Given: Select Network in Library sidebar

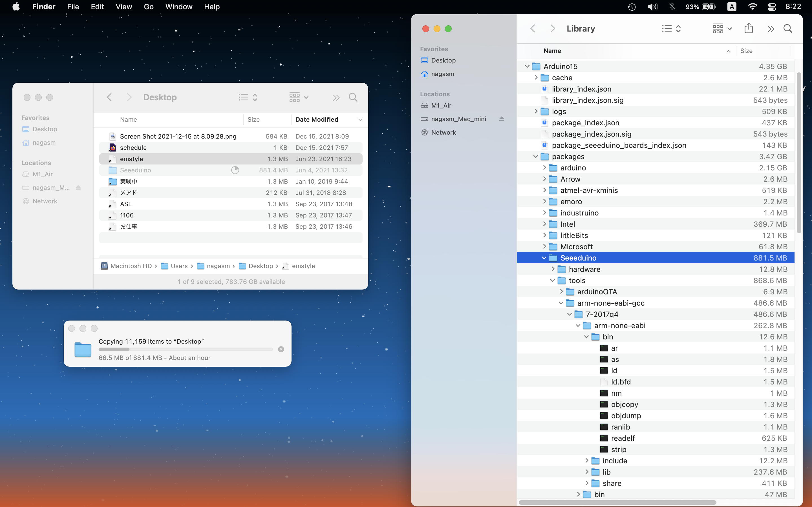Looking at the screenshot, I should [x=443, y=132].
